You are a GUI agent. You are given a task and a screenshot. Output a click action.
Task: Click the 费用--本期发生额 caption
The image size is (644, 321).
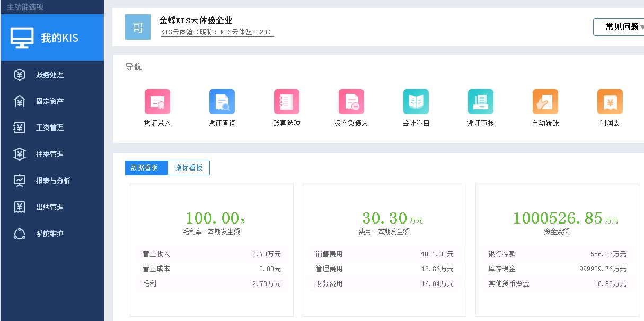(384, 231)
